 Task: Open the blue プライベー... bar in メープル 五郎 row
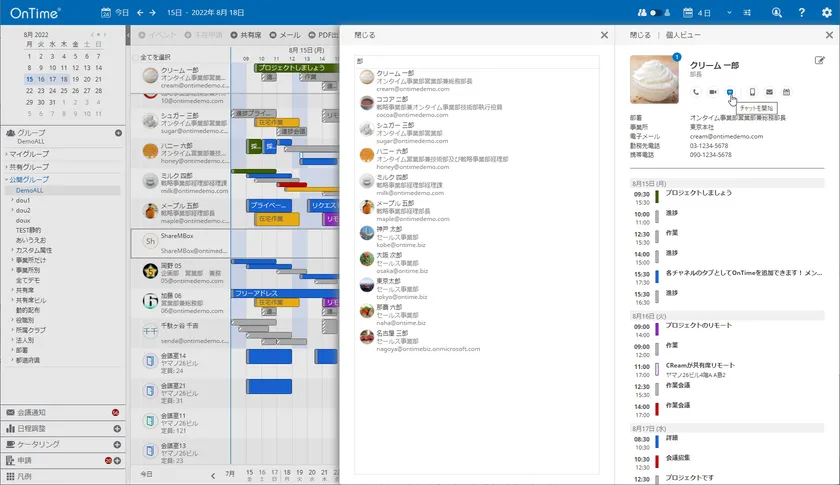(x=269, y=206)
